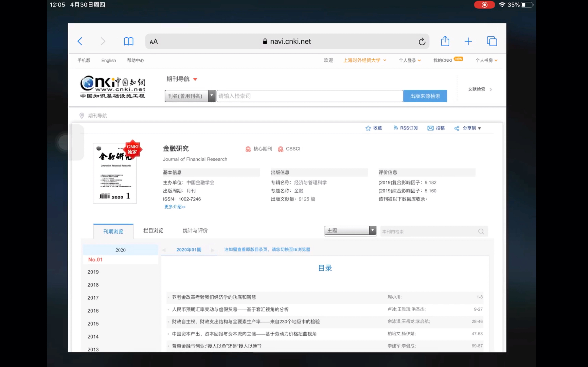Click the 请输入检索词 search box
588x367 pixels.
[309, 96]
